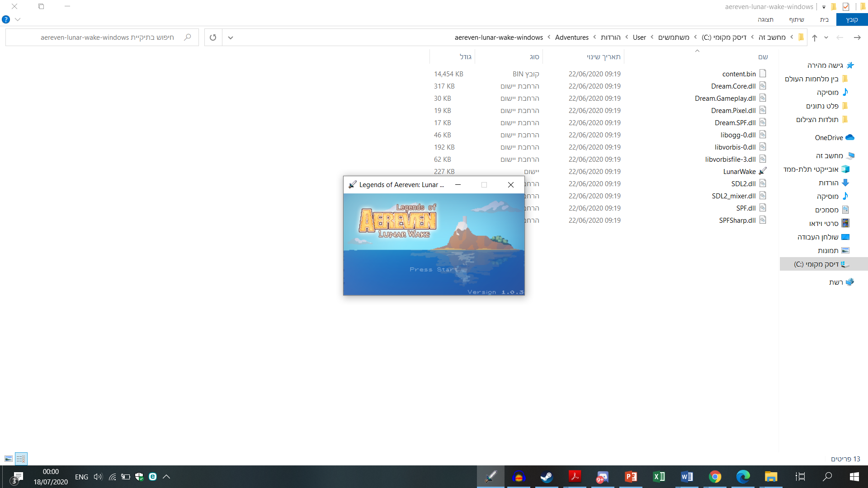Open PowerPoint from the taskbar

(631, 477)
